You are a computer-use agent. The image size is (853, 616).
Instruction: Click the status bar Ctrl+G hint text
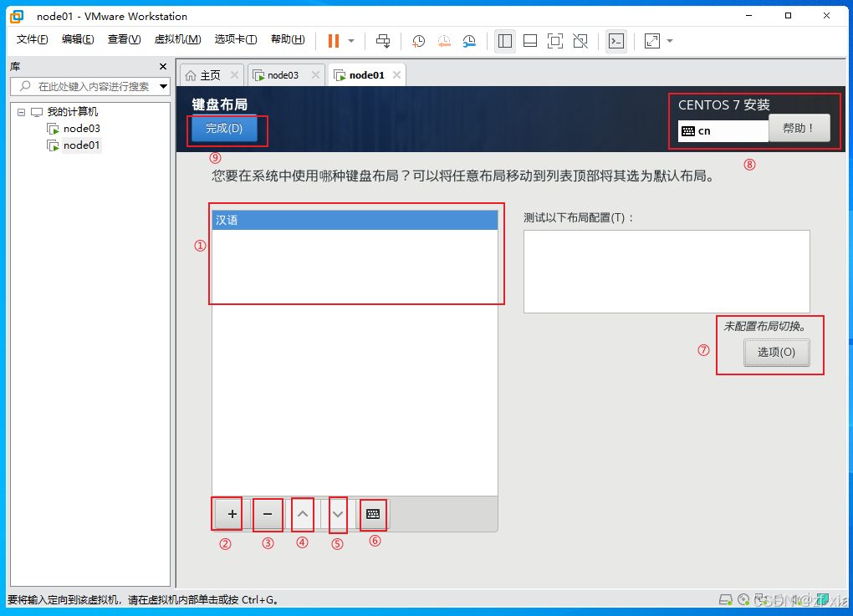[x=144, y=599]
